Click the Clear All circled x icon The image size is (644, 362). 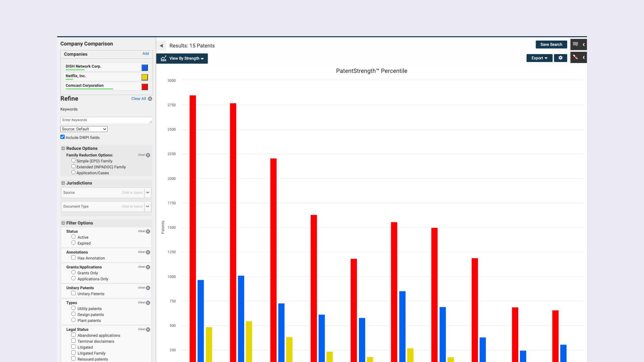(150, 99)
